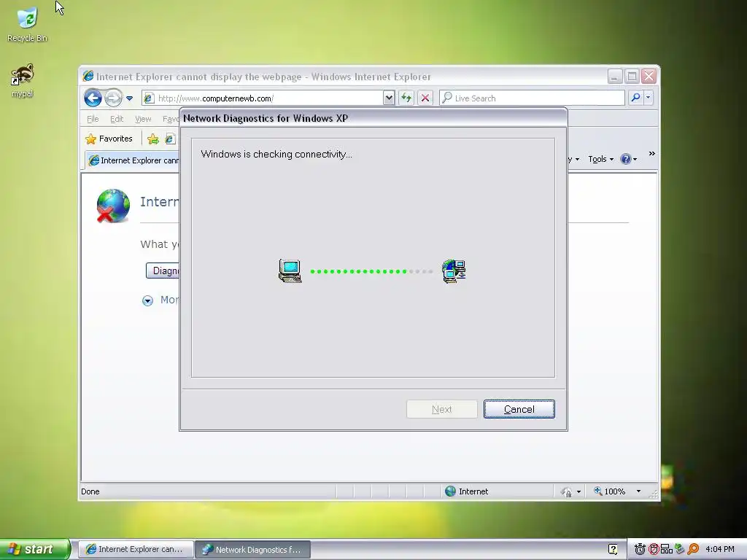Expand the command bar overflow chevron
This screenshot has height=560, width=747.
(651, 153)
